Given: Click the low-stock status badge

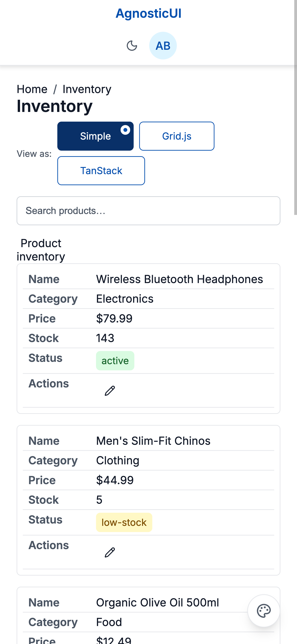Looking at the screenshot, I should pos(124,522).
